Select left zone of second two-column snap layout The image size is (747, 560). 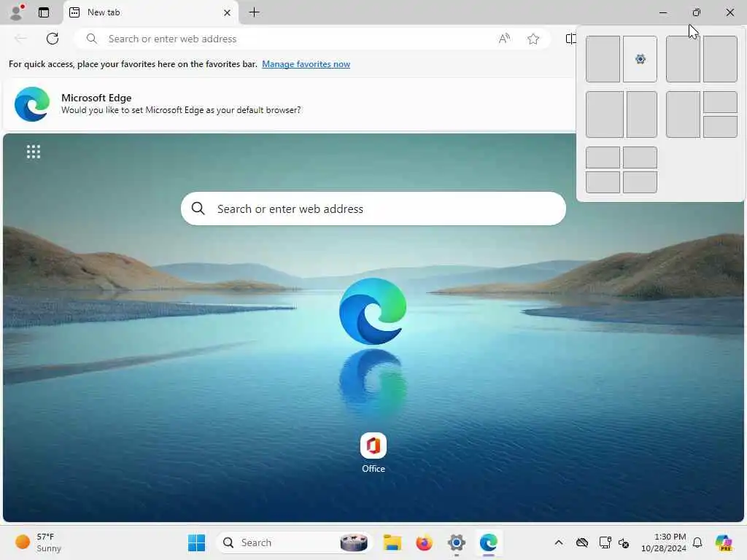click(x=683, y=59)
